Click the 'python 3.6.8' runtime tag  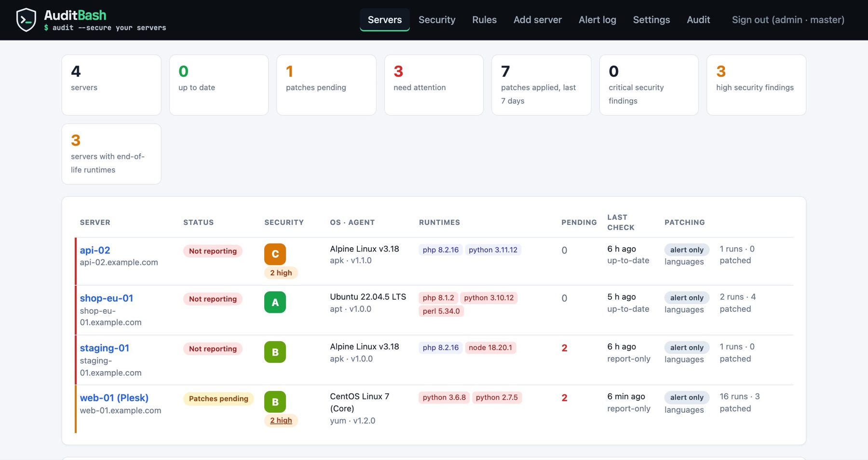[444, 397]
